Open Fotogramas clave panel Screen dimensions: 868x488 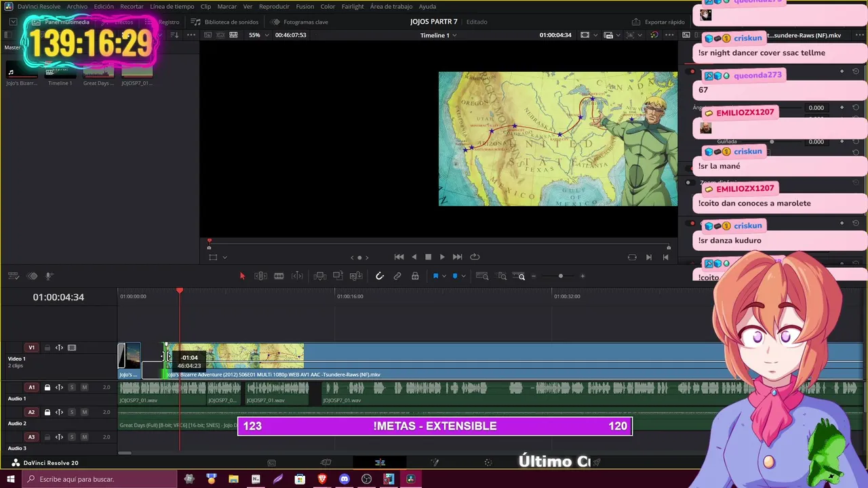pos(299,22)
